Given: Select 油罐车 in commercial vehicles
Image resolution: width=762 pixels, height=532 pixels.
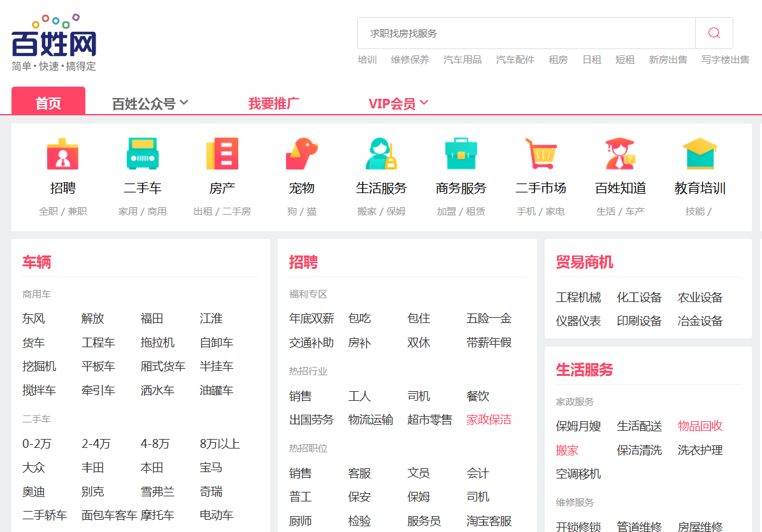Looking at the screenshot, I should [x=217, y=390].
